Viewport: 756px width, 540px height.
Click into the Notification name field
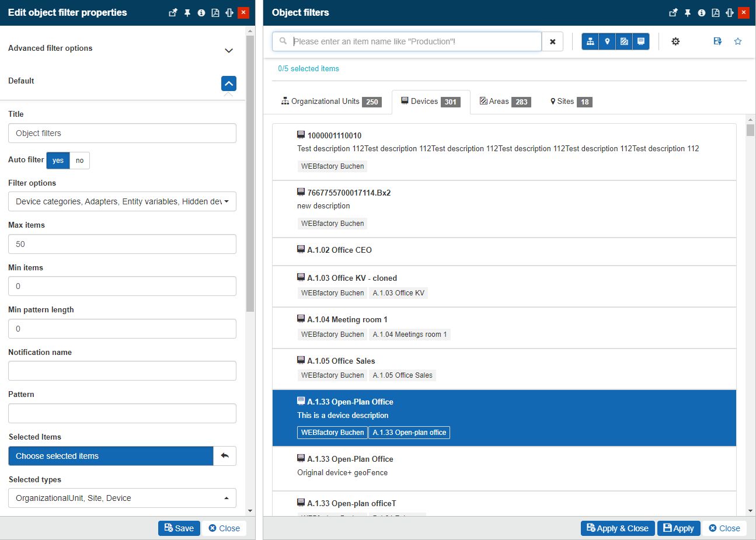pos(122,371)
